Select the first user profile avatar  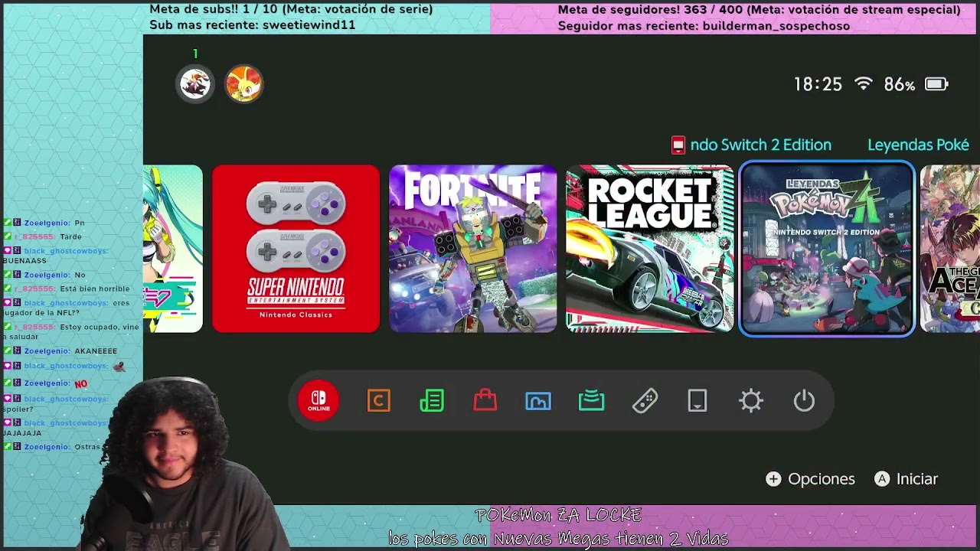[x=195, y=83]
